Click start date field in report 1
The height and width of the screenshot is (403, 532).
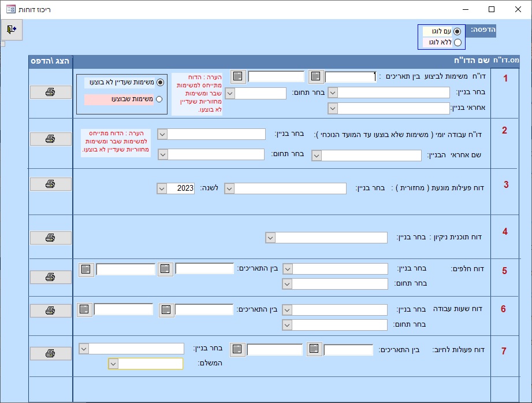[x=351, y=77]
